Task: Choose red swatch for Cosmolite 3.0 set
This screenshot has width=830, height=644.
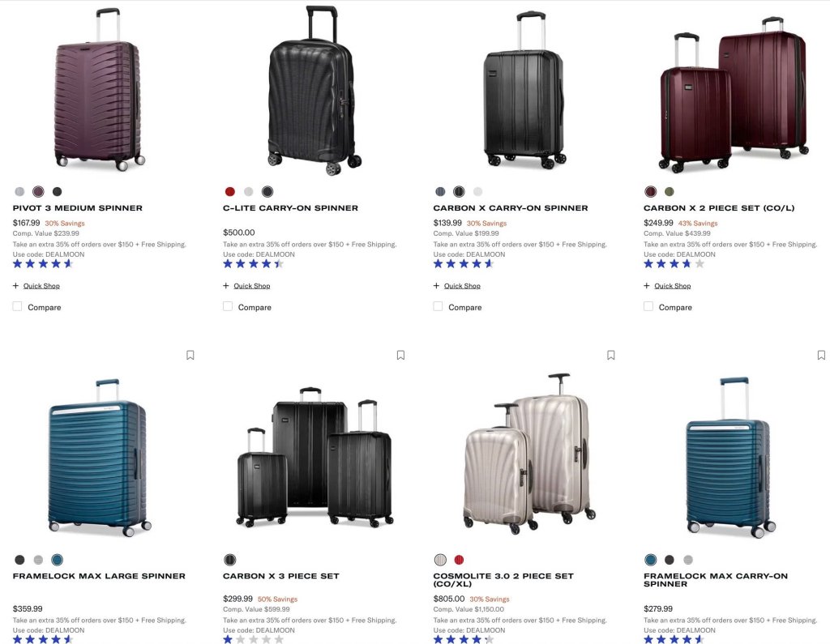Action: pos(459,560)
